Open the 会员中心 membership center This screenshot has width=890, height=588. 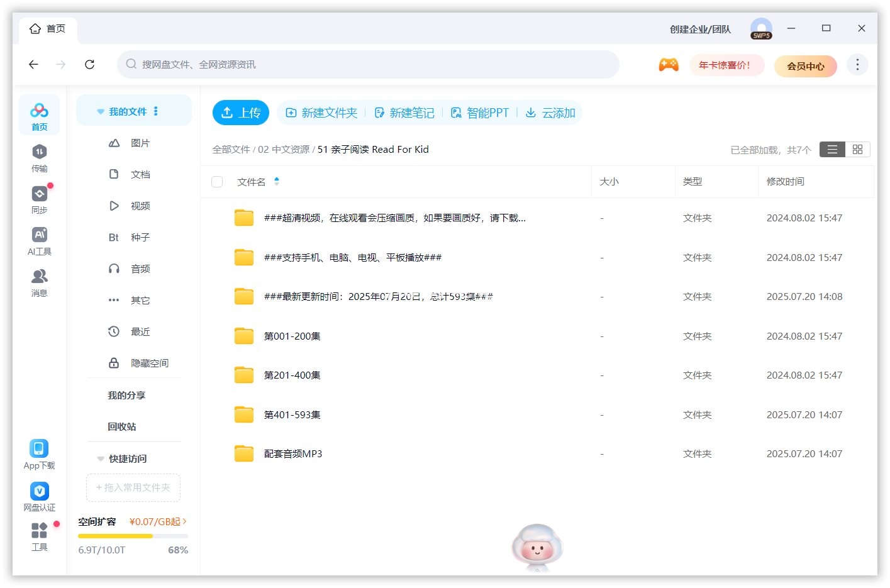click(806, 65)
